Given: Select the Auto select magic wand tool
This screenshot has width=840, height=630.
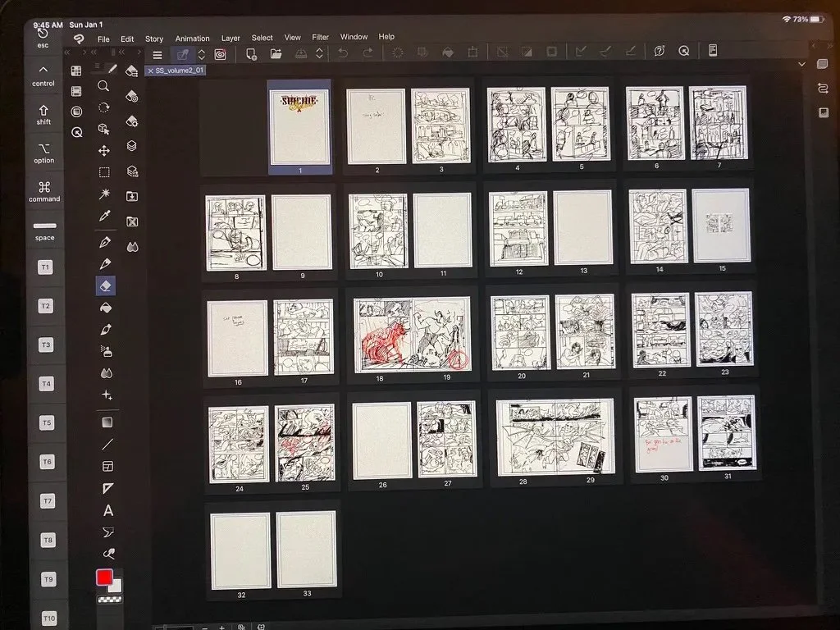Looking at the screenshot, I should (104, 194).
